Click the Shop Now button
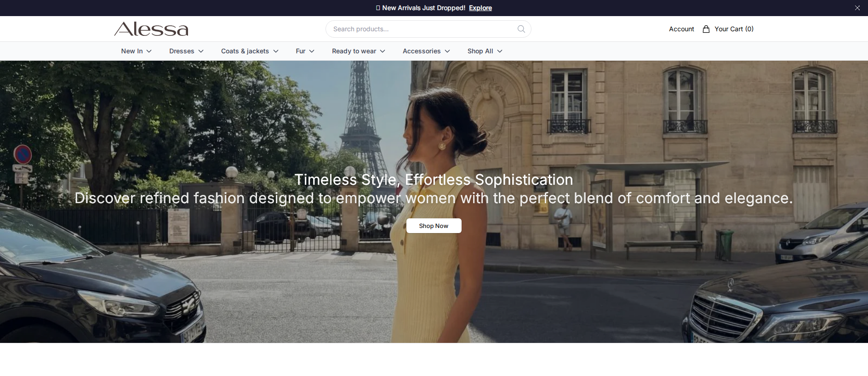 pos(434,226)
